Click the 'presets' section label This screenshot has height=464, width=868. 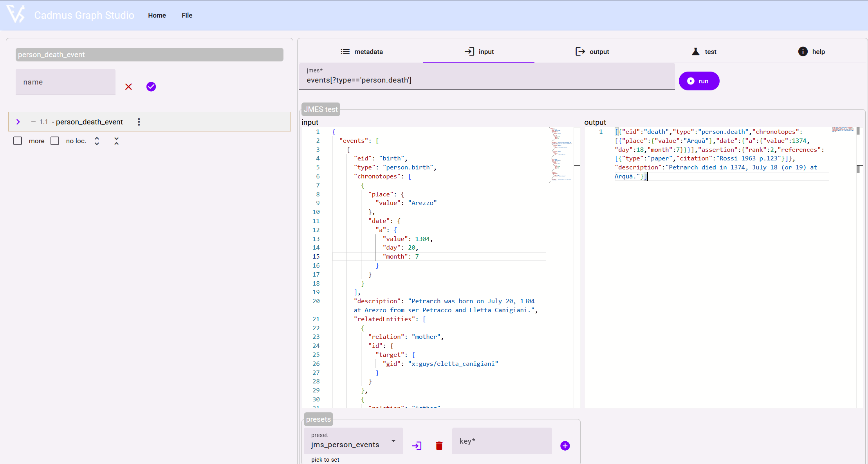(x=318, y=419)
